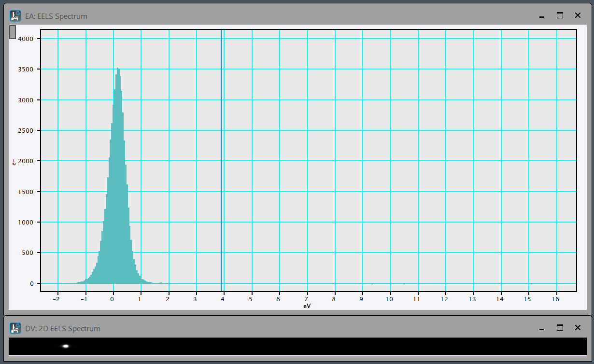Viewport: 594px width, 364px height.
Task: Minimize the DV: 2D EELS Spectrum window
Action: 541,328
